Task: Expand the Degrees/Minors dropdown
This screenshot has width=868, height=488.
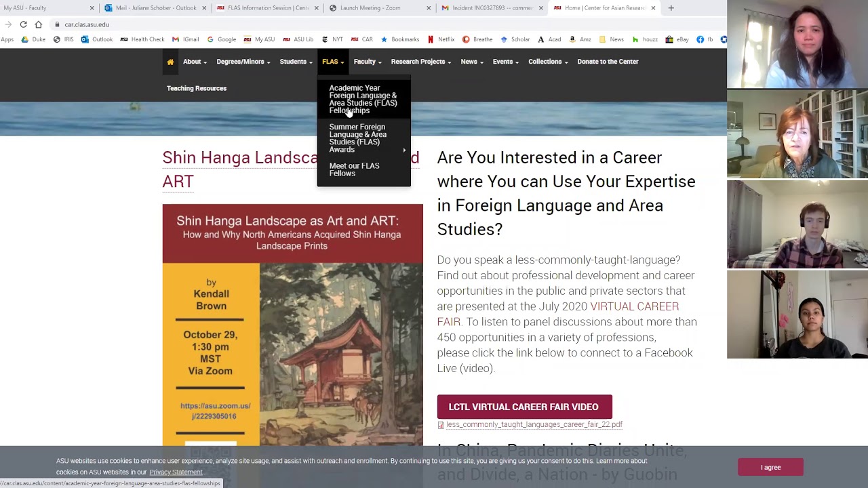Action: pos(243,62)
